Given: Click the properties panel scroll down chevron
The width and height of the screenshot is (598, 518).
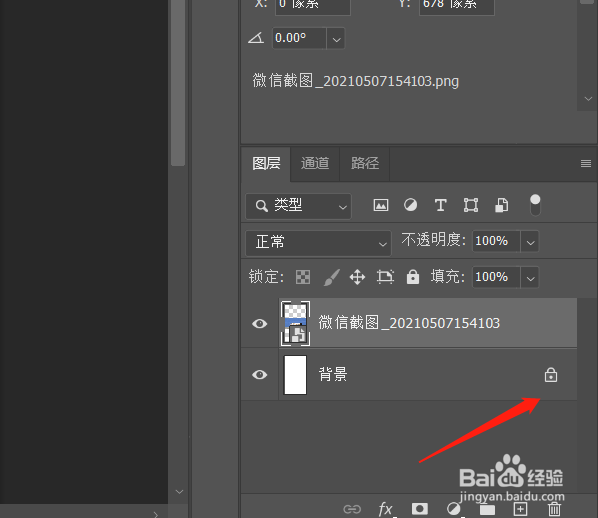Looking at the screenshot, I should [588, 99].
